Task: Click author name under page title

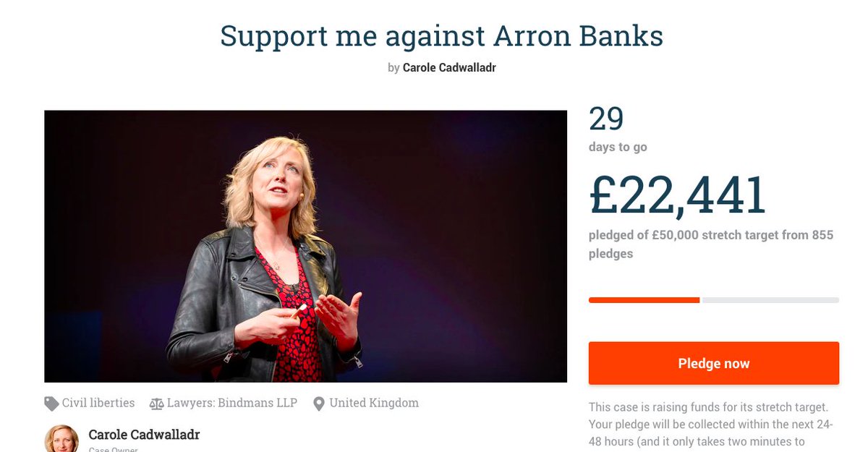Action: [449, 68]
